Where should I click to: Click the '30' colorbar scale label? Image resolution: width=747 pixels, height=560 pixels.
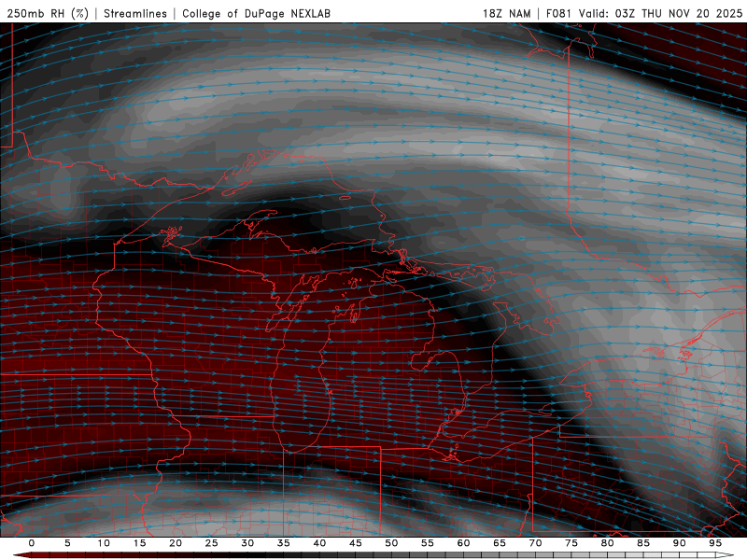tap(247, 543)
